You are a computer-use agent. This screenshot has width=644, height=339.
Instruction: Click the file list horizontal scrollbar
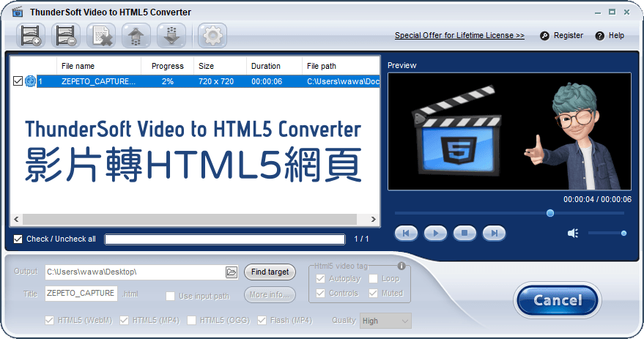coord(190,219)
